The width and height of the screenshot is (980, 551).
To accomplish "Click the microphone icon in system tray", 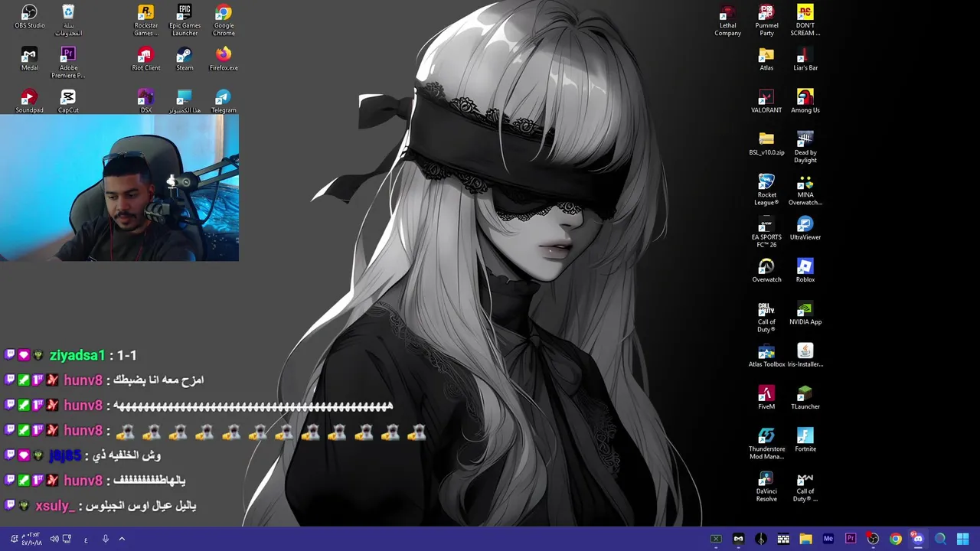I will click(x=106, y=539).
